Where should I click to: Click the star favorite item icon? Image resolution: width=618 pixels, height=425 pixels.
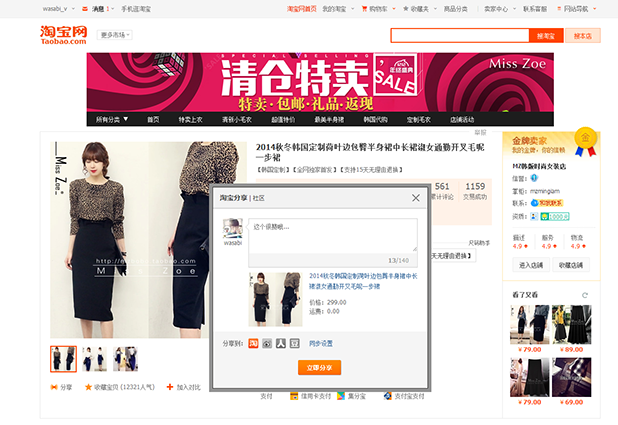(x=88, y=387)
